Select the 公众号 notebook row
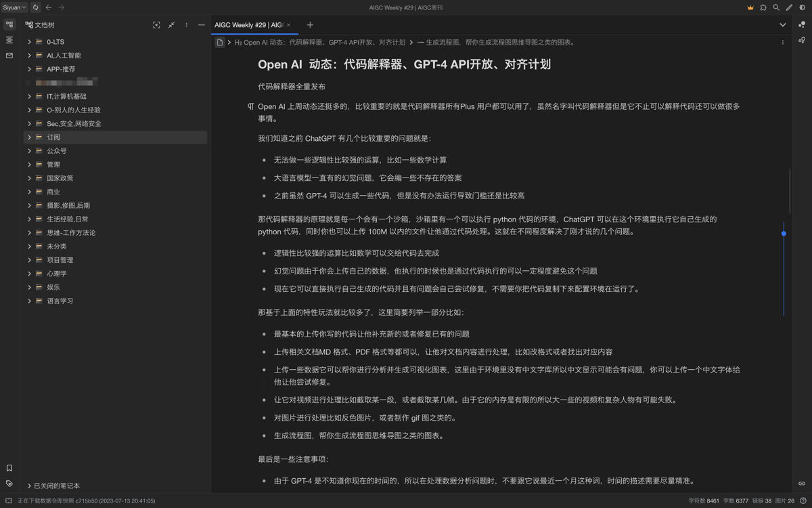Viewport: 812px width, 508px height. [x=115, y=151]
